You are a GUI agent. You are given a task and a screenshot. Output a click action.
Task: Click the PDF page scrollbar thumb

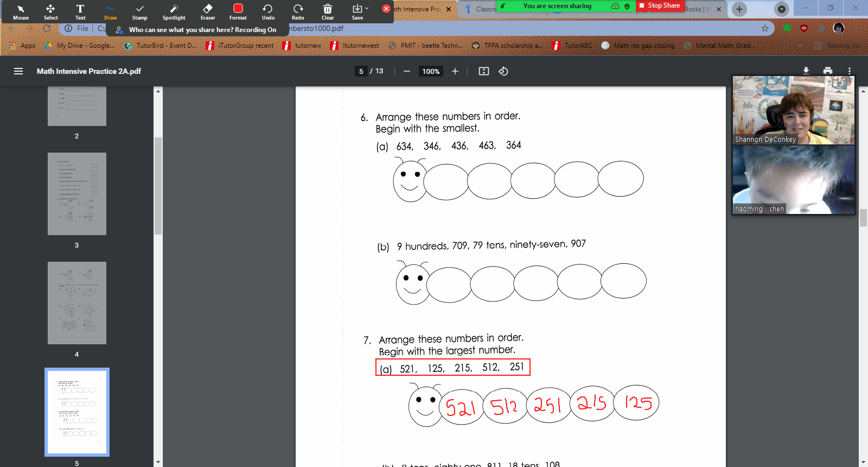(x=863, y=218)
